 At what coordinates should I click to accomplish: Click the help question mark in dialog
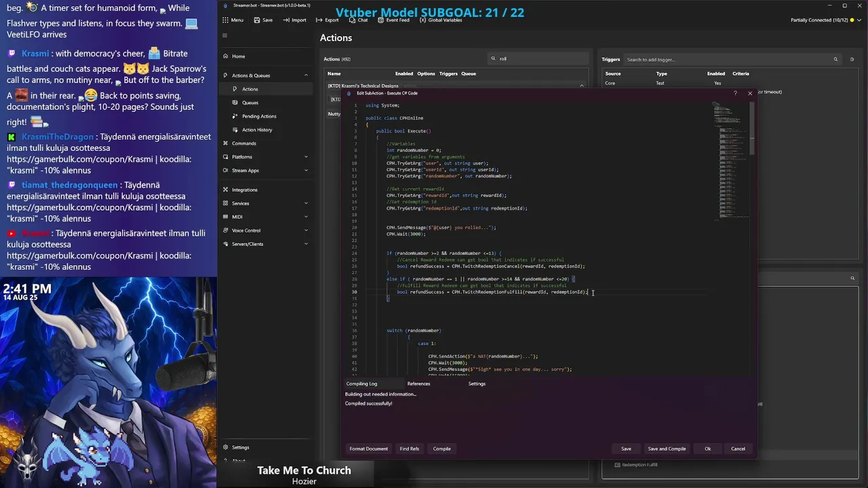735,93
